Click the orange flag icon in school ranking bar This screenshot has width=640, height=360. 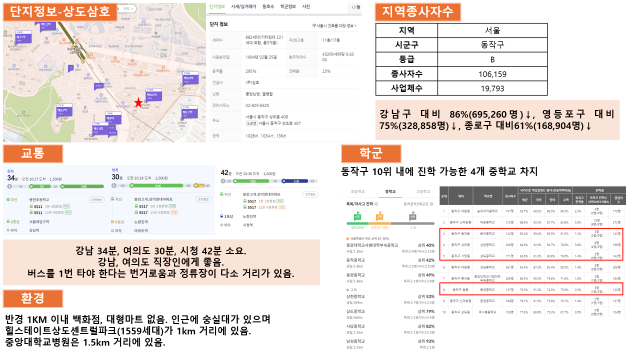tap(380, 216)
